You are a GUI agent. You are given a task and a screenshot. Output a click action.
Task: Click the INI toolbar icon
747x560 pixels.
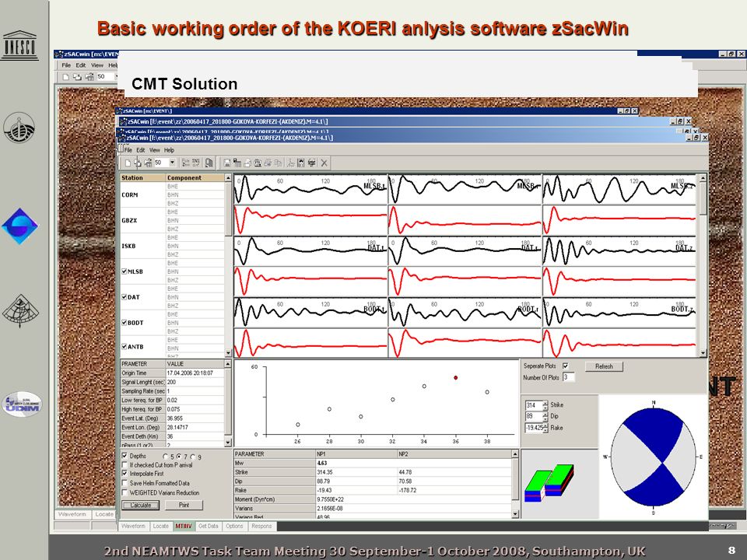point(196,163)
